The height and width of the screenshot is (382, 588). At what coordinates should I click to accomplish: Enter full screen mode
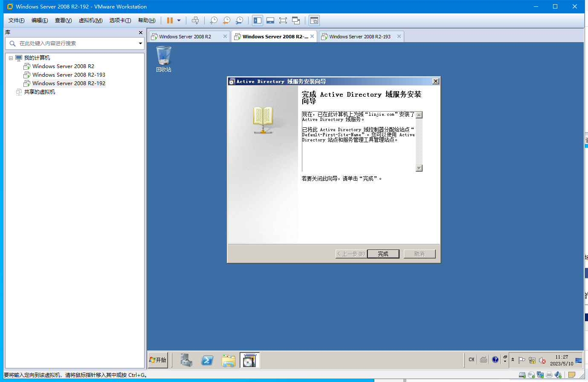tap(283, 20)
